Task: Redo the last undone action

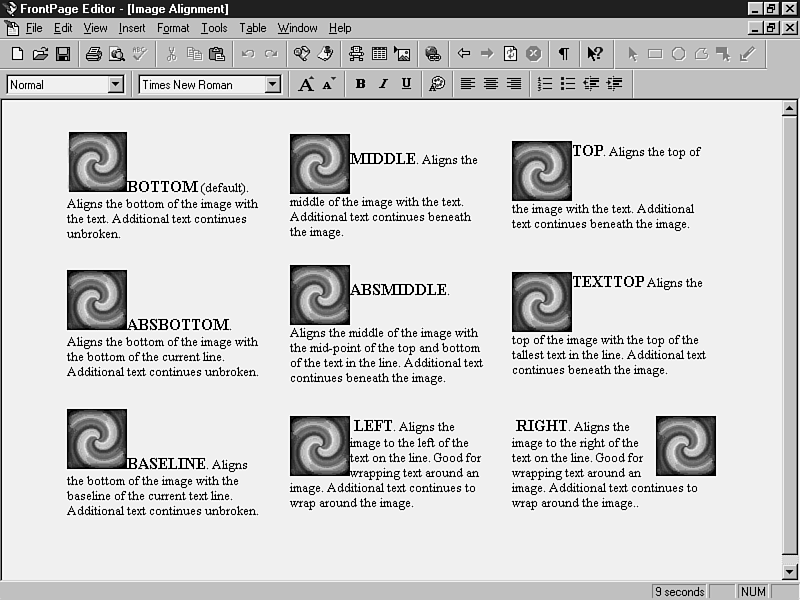Action: [271, 54]
